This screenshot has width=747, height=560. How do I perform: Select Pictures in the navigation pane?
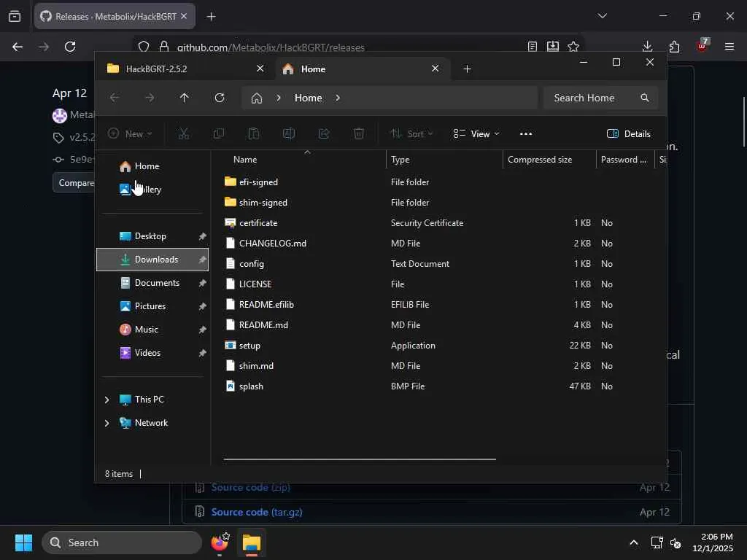coord(152,306)
